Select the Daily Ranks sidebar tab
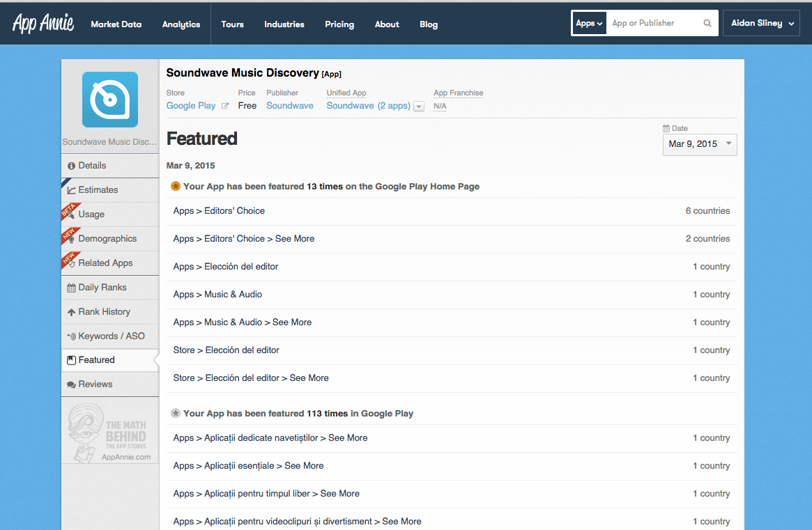 (110, 287)
